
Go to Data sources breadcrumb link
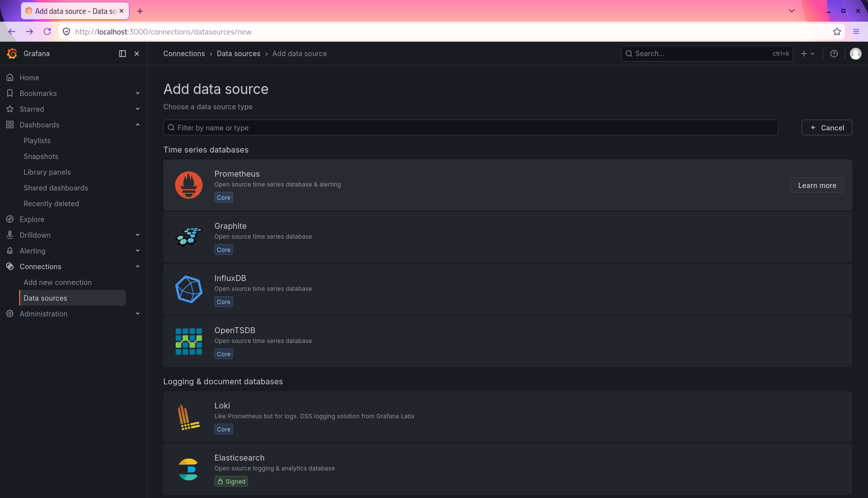[239, 54]
